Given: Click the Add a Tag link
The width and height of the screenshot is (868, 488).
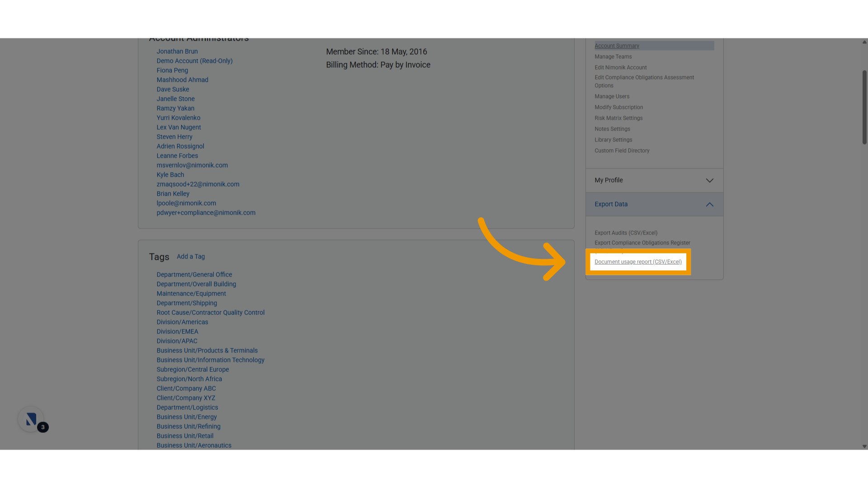Looking at the screenshot, I should [190, 257].
